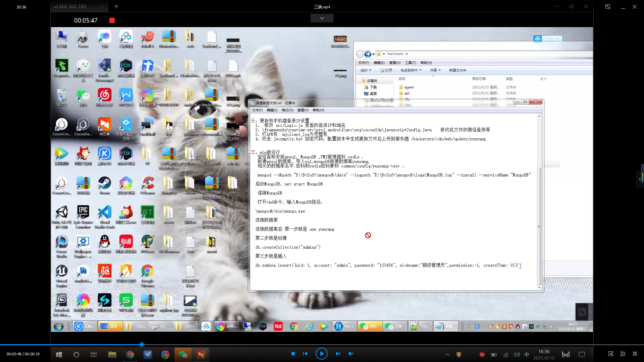Open the Epic Games Launcher icon
Screen dimensions: 644x362
click(83, 217)
